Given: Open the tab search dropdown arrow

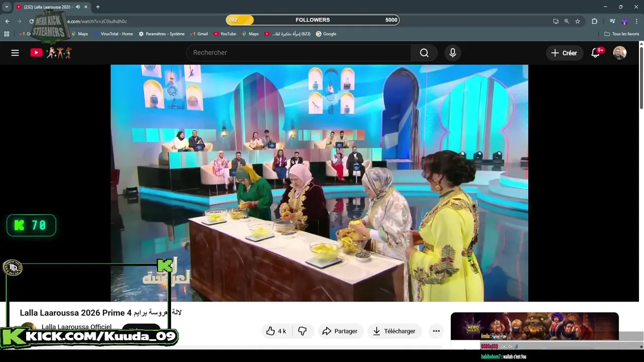Looking at the screenshot, I should point(7,7).
